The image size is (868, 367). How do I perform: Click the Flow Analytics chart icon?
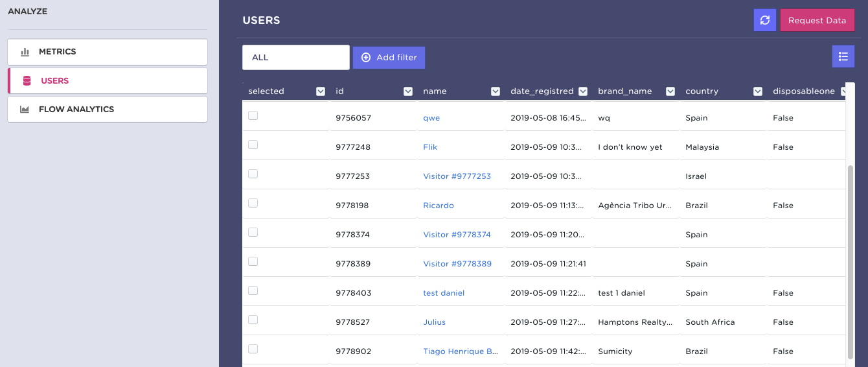(25, 110)
